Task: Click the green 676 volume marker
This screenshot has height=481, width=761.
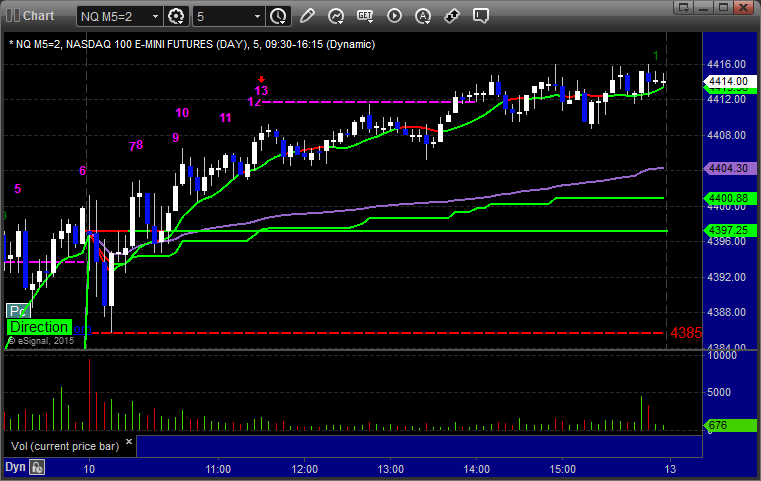Action: (728, 425)
